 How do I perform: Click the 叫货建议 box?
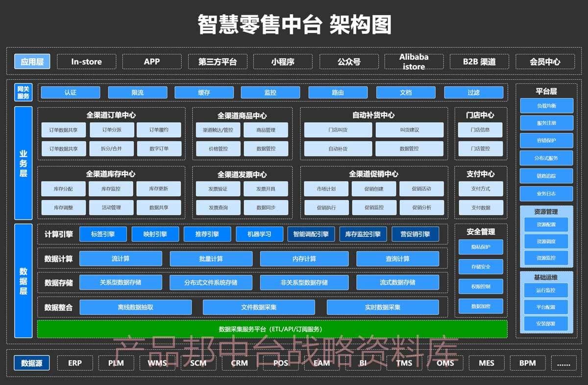[409, 130]
